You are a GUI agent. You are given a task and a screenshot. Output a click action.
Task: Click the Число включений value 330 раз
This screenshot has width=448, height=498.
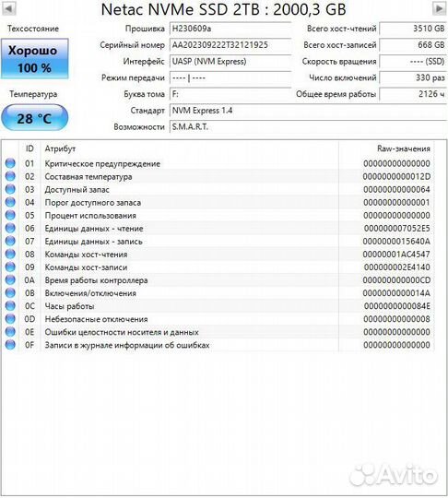coord(413,78)
